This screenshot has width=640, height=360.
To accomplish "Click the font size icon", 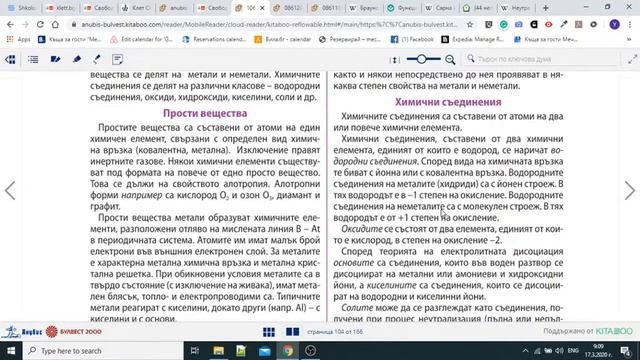I will tap(394, 60).
